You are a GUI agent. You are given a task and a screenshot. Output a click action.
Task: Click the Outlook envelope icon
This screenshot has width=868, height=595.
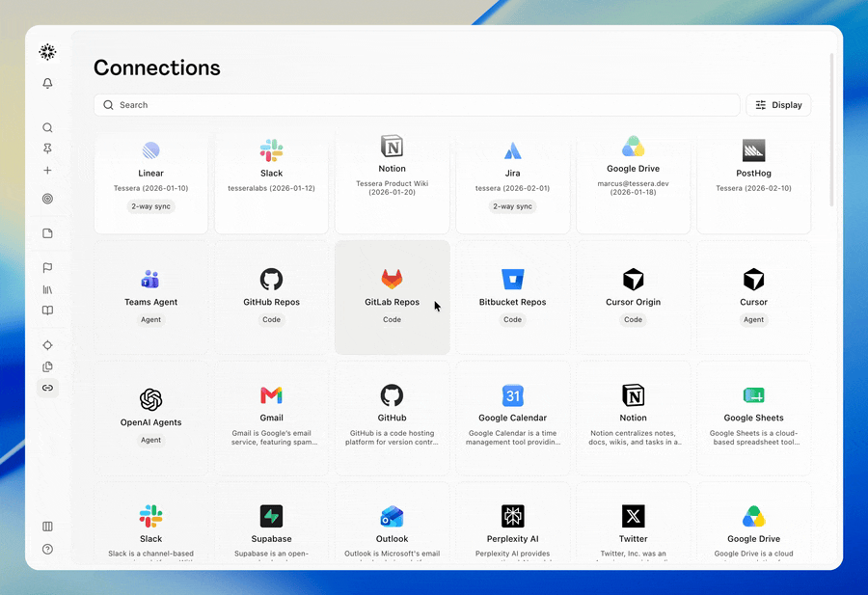[392, 516]
